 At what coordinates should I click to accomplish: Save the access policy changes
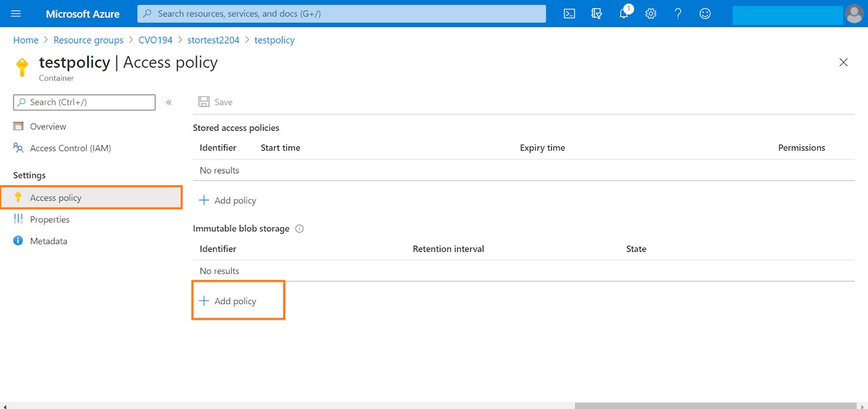pos(215,101)
